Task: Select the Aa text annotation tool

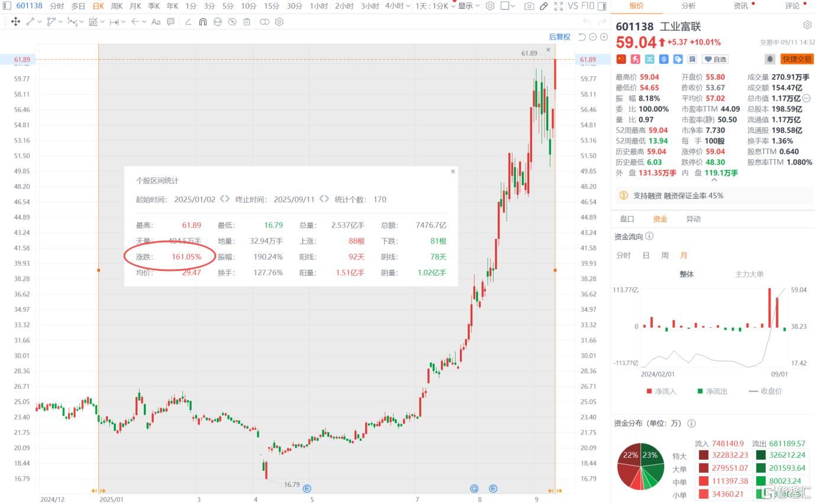Action: pyautogui.click(x=156, y=22)
